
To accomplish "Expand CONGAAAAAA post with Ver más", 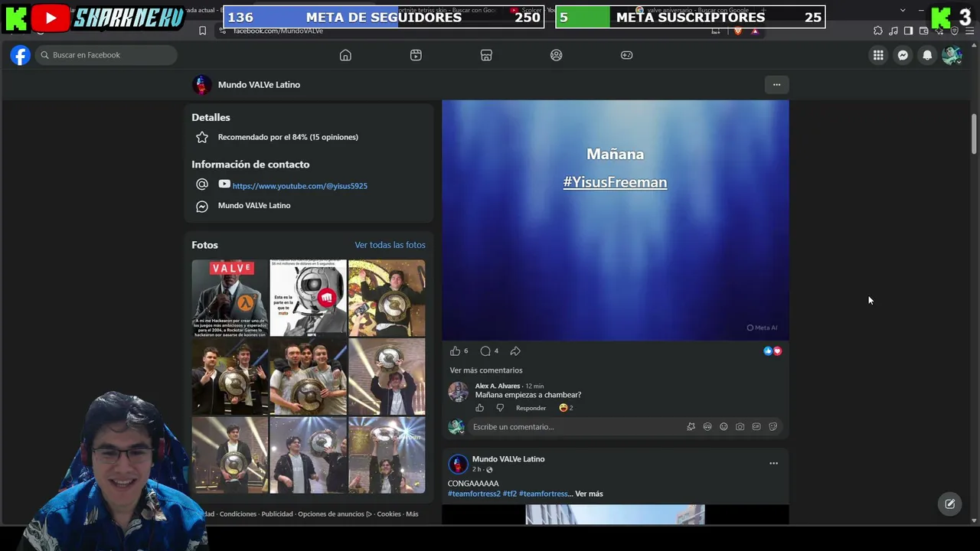I will [x=589, y=494].
